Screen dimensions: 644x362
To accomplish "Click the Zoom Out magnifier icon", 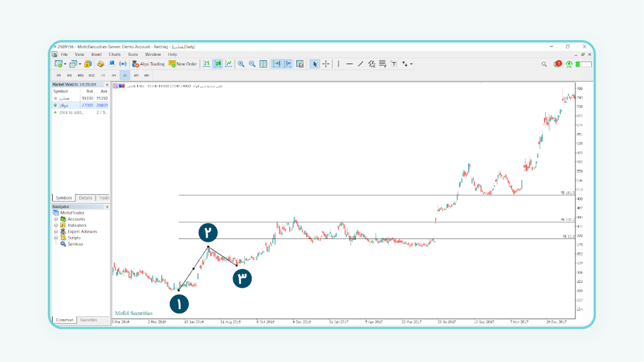I will coord(252,64).
